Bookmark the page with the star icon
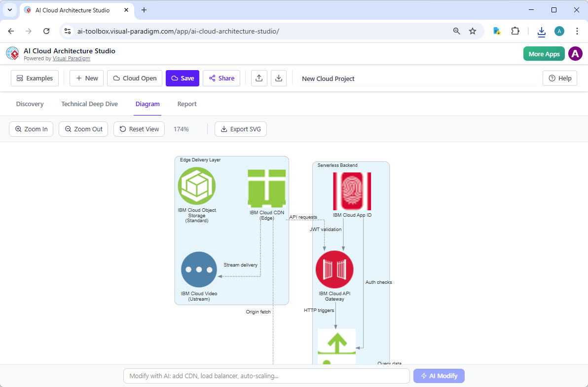 tap(473, 31)
